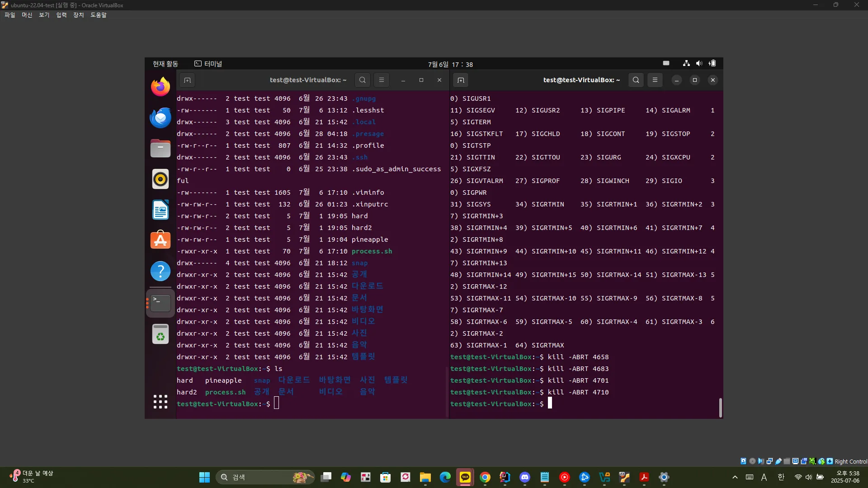Open the 파일 menu in VirtualBox
Screen dimensions: 868x488
coord(10,15)
